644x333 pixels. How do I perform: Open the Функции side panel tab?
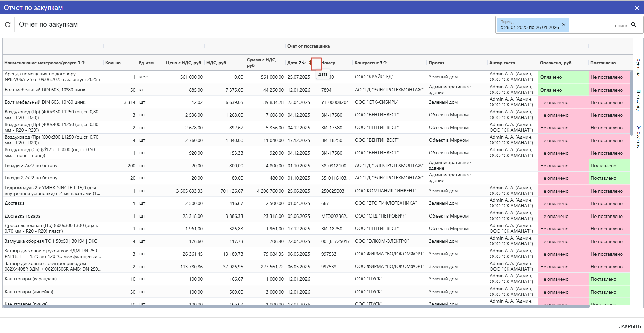click(x=638, y=65)
